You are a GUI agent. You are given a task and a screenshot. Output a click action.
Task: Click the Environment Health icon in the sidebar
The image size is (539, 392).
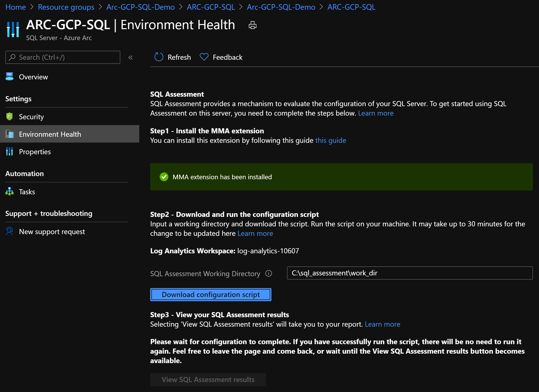coord(9,134)
